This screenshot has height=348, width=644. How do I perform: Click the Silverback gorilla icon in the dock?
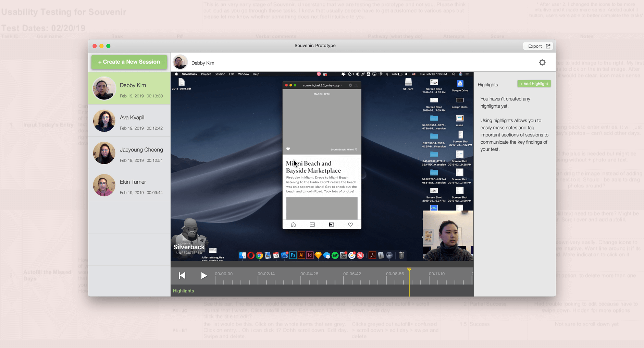coord(389,255)
